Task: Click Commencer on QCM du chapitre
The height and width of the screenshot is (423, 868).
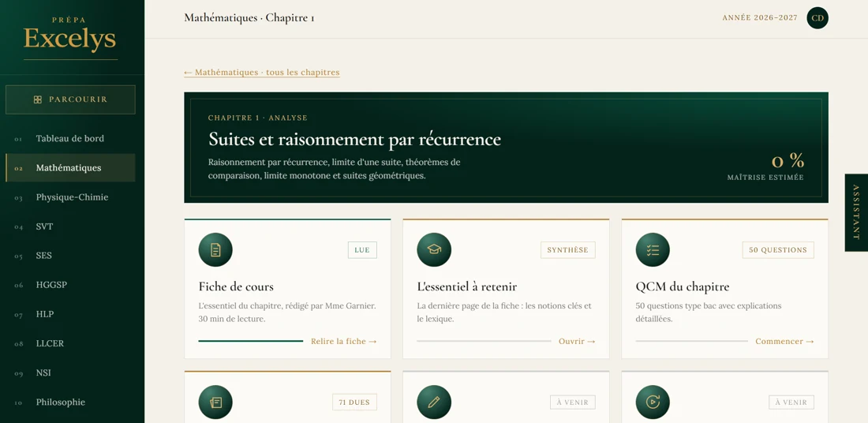Action: tap(784, 341)
